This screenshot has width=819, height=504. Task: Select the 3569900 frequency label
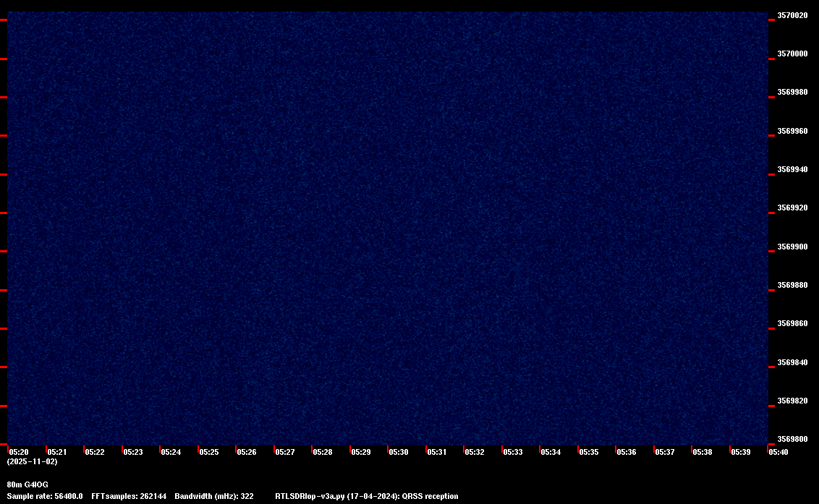coord(792,247)
